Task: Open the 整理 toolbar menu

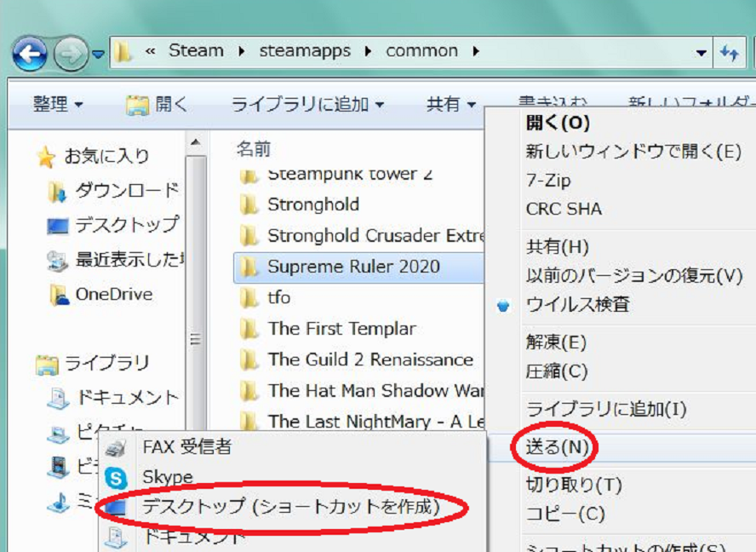Action: (x=57, y=104)
